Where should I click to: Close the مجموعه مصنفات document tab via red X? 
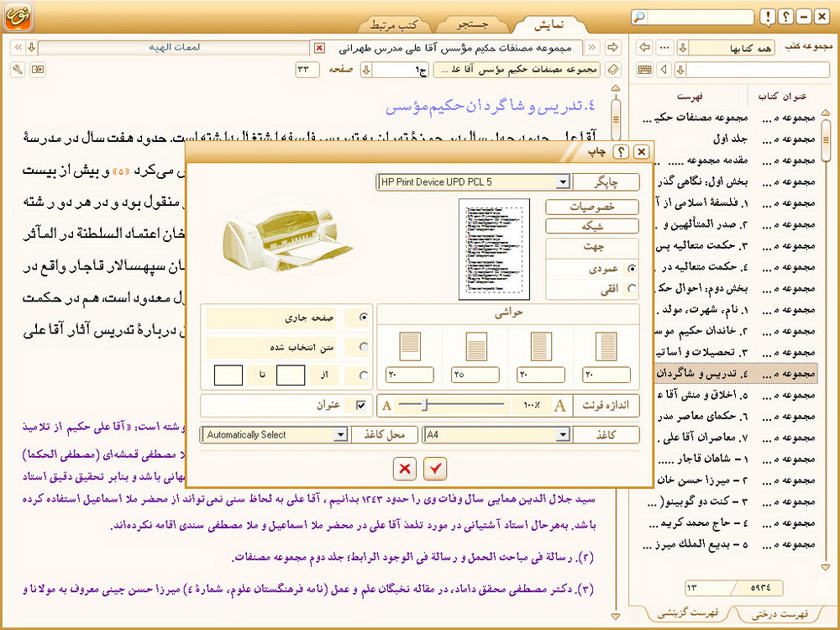(x=318, y=48)
